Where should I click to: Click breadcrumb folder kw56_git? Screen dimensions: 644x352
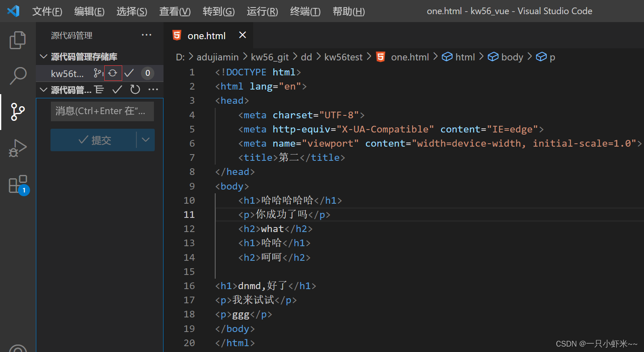click(x=270, y=57)
